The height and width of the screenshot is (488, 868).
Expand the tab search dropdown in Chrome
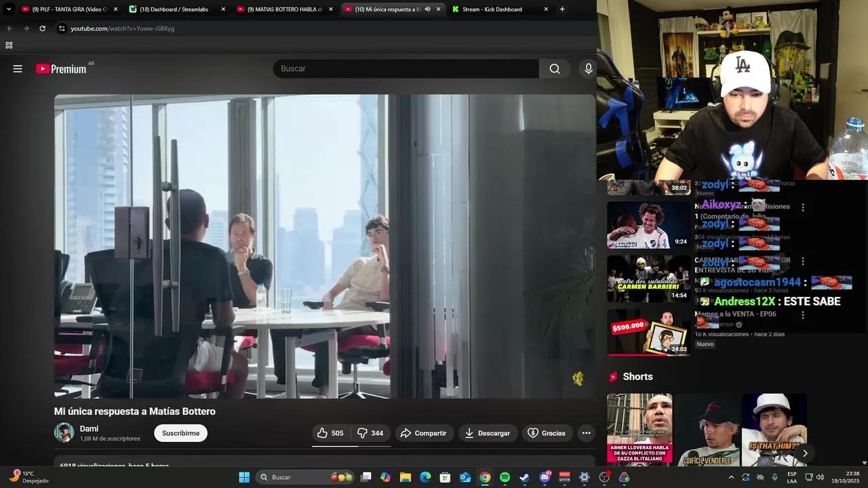coord(9,9)
